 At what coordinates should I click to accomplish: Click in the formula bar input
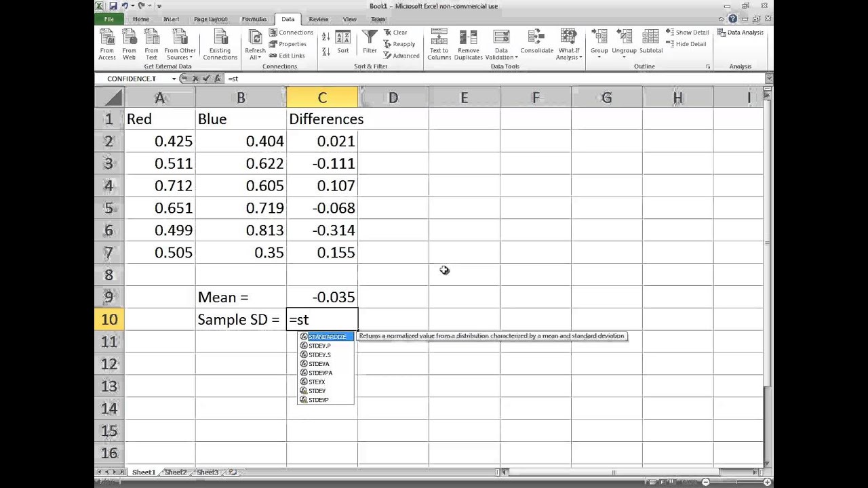(495, 79)
